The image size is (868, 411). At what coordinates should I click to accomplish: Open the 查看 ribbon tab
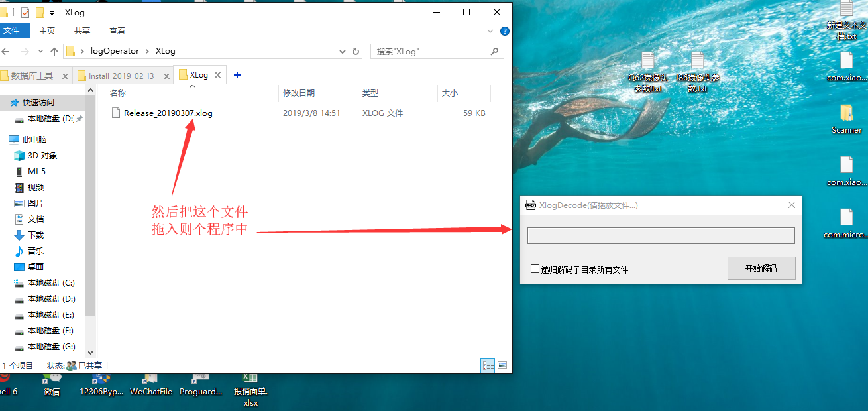tap(117, 31)
